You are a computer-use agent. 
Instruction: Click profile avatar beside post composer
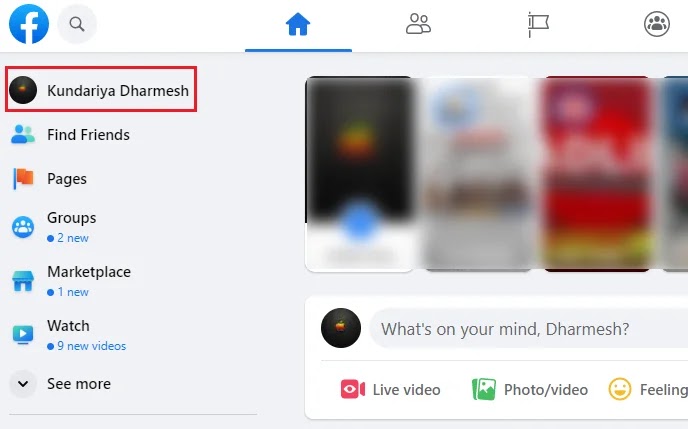(x=341, y=328)
